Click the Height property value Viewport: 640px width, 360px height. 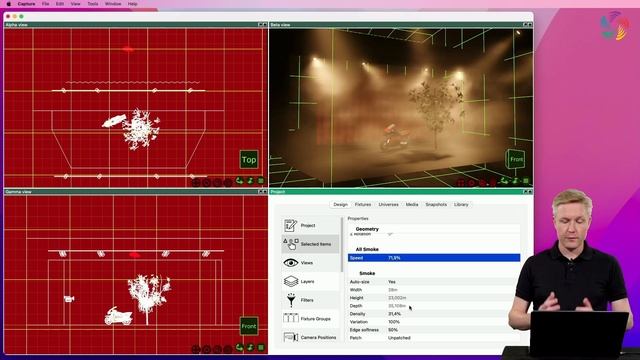(397, 298)
